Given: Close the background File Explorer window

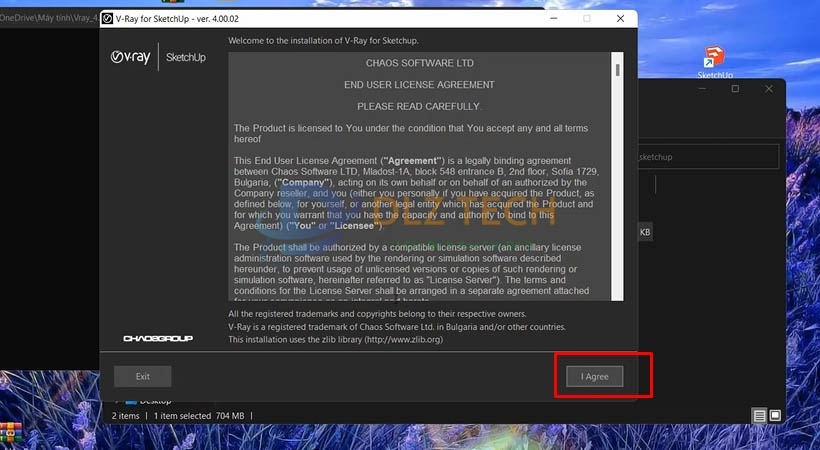Looking at the screenshot, I should click(768, 89).
